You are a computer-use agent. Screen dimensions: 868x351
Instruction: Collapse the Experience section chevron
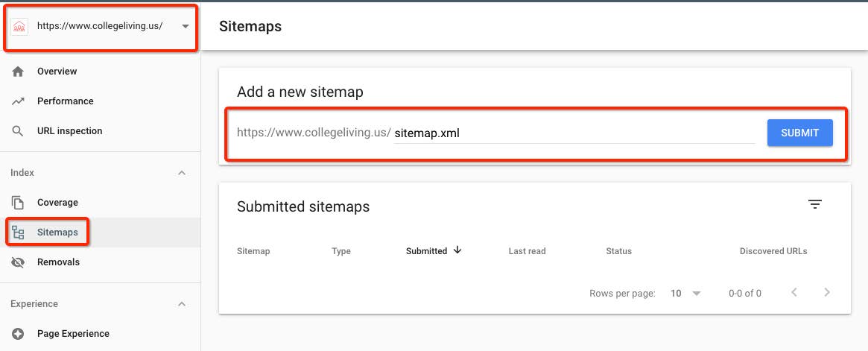click(182, 305)
